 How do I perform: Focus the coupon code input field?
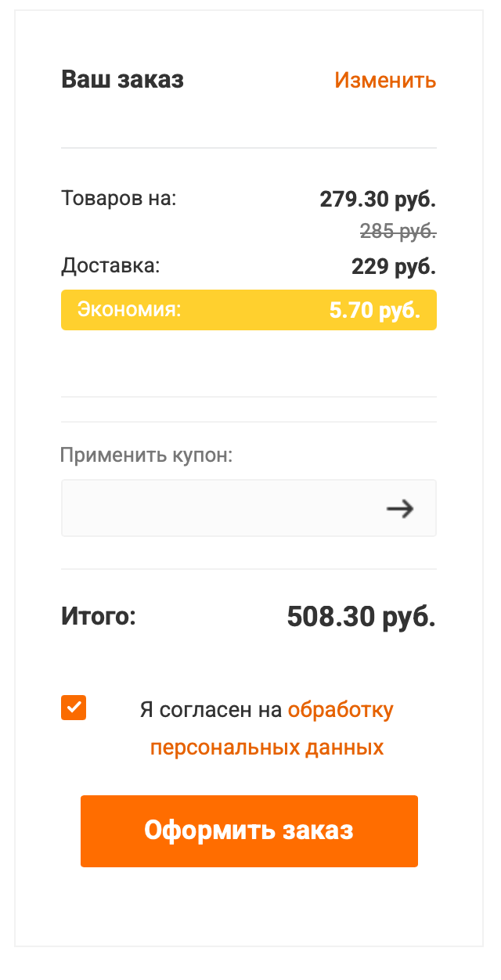click(x=219, y=509)
